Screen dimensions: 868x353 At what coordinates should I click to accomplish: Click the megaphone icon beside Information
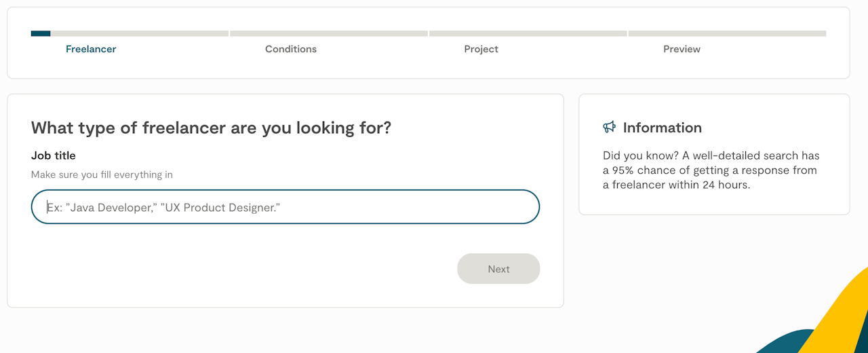pyautogui.click(x=609, y=128)
